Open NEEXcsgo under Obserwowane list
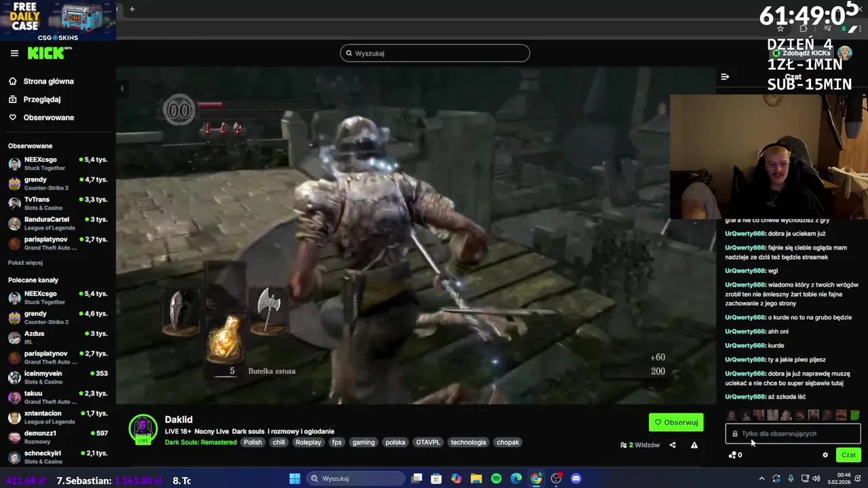 tap(58, 163)
